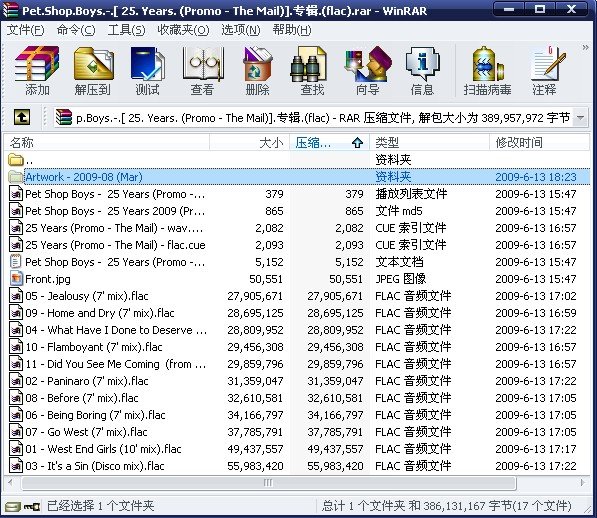597x518 pixels.
Task: Go up one folder level icon
Action: pos(22,117)
